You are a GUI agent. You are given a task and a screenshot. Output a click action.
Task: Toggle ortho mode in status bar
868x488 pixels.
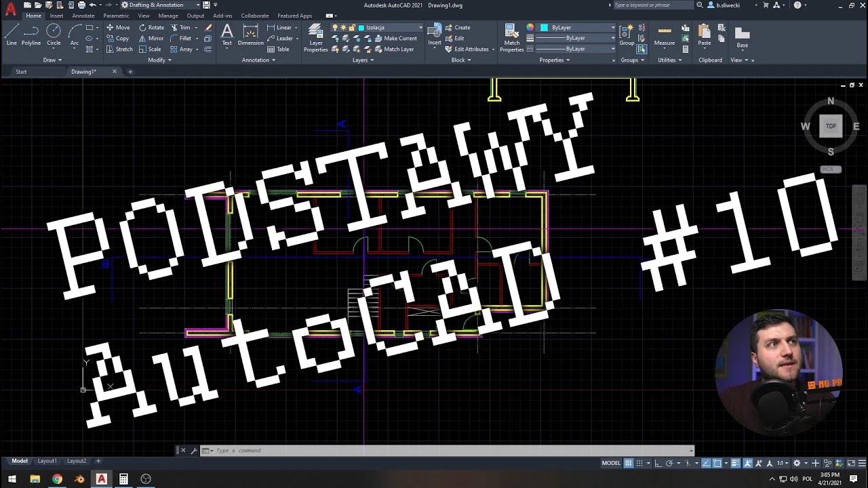[658, 463]
